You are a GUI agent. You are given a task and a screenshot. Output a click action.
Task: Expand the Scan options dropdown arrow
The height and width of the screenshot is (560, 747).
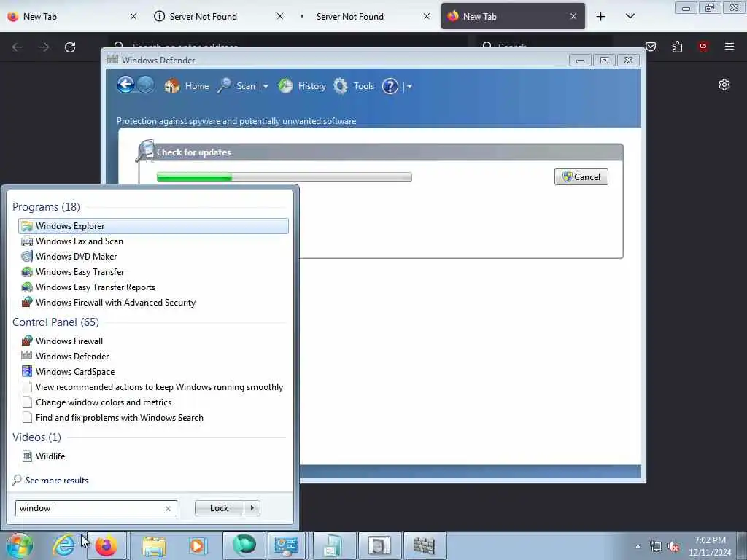266,86
